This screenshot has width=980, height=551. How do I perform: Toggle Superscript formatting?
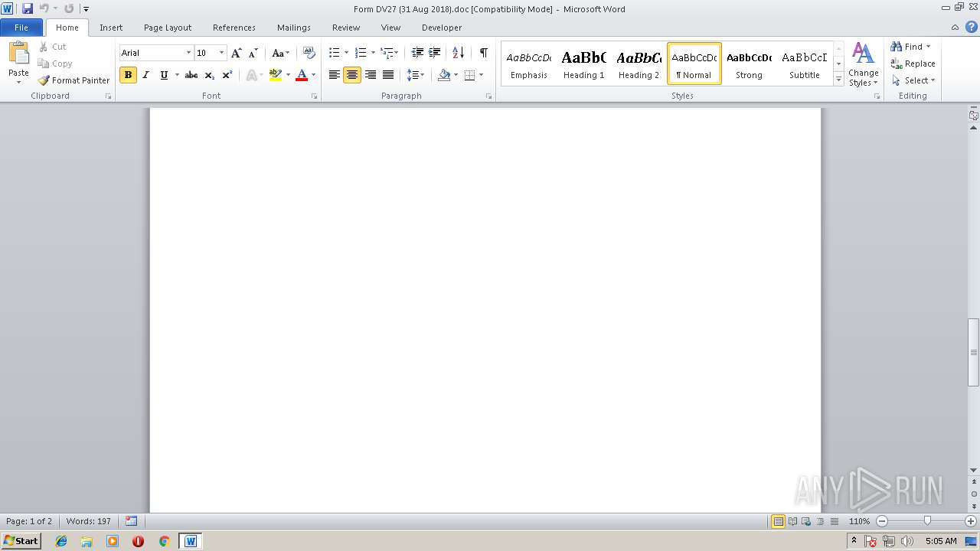coord(227,75)
